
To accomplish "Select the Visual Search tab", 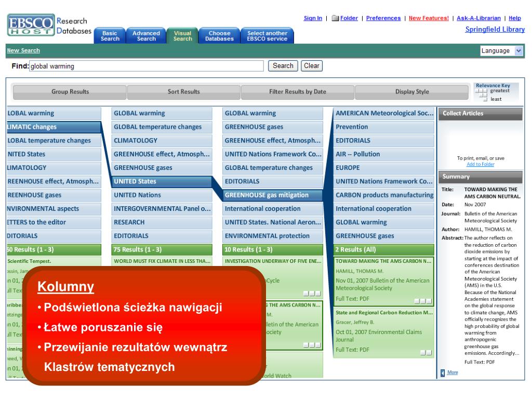I will [x=182, y=36].
